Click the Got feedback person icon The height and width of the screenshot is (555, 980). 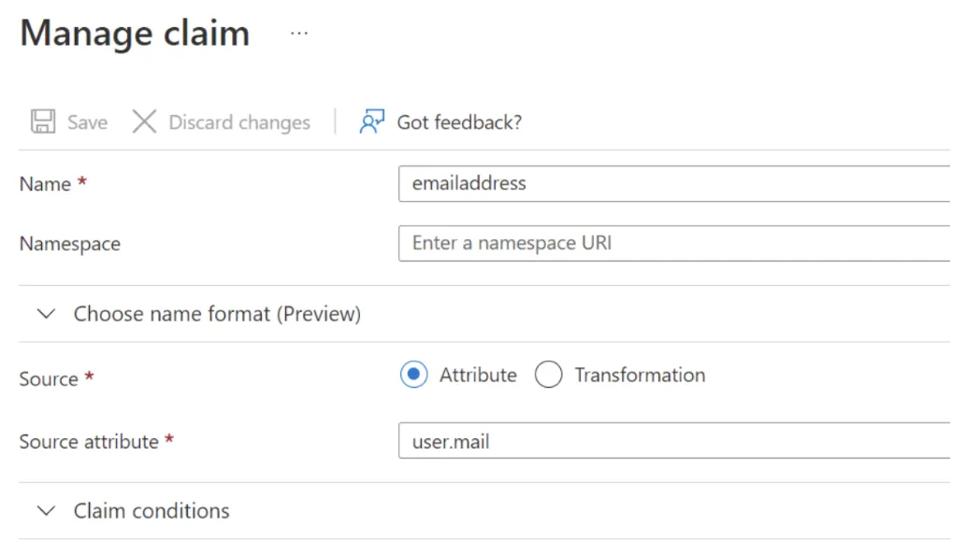pos(371,122)
